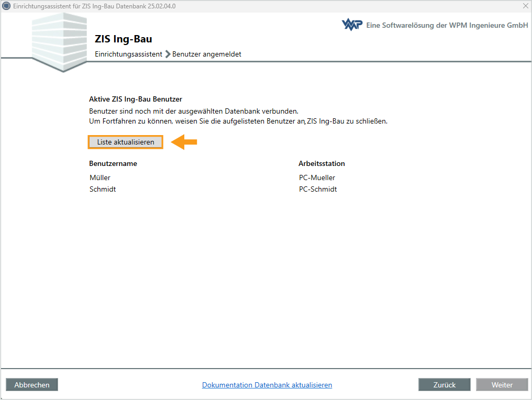Viewport: 532px width, 400px height.
Task: Click the PC-Schmidt workstation entry
Action: (x=318, y=189)
